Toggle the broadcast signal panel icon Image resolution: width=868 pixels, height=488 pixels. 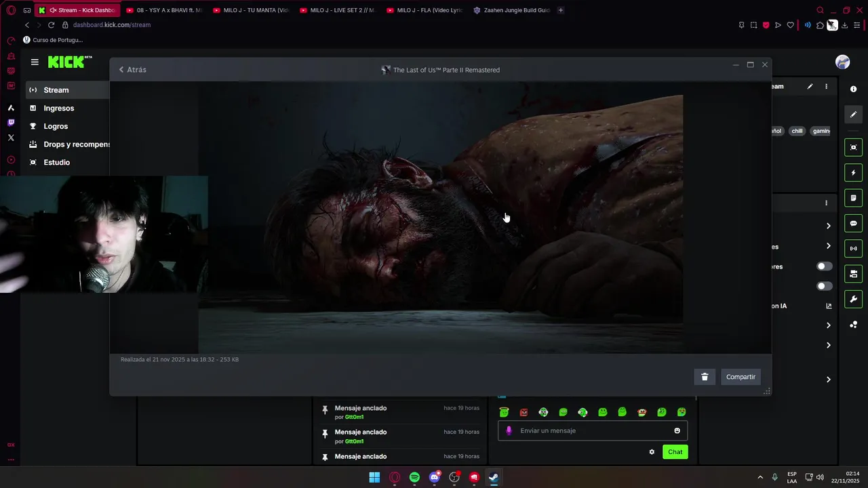tap(853, 249)
